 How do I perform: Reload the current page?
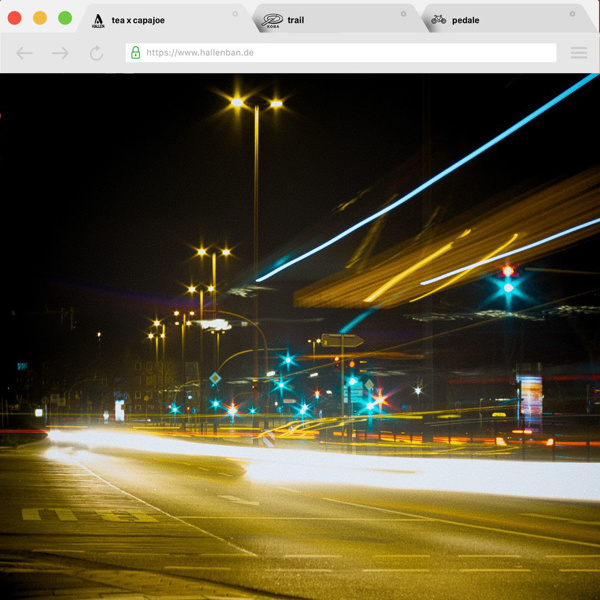click(x=96, y=53)
